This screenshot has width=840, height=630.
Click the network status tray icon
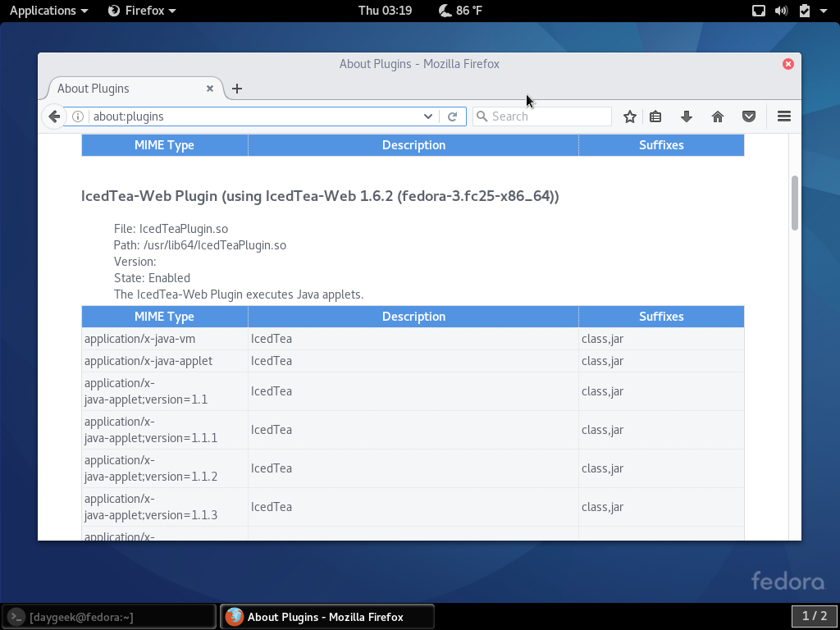click(x=759, y=11)
